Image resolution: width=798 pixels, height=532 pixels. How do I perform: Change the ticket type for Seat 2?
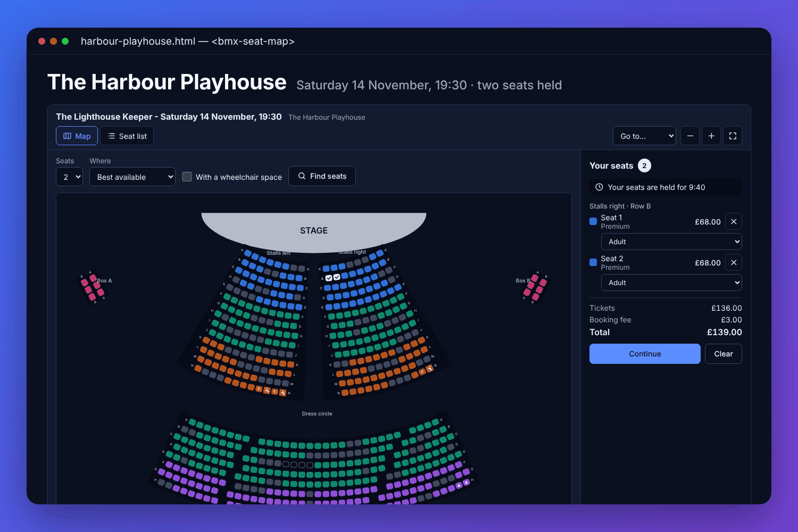671,282
